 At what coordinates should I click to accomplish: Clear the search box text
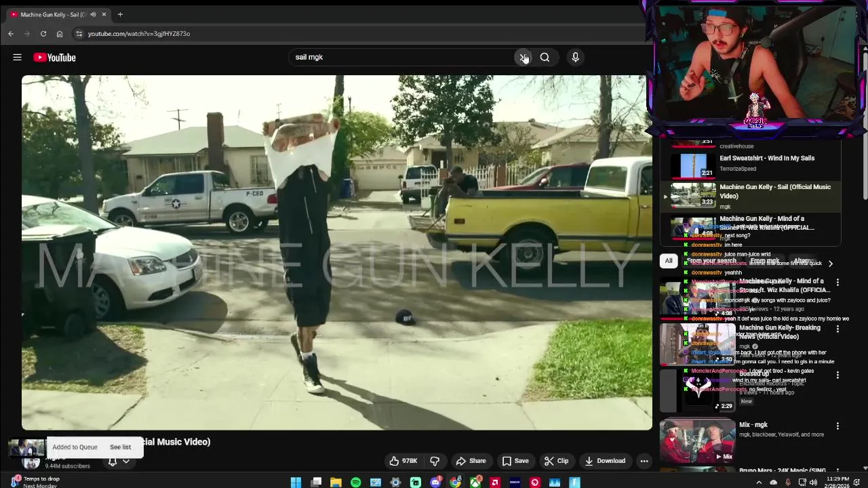523,58
